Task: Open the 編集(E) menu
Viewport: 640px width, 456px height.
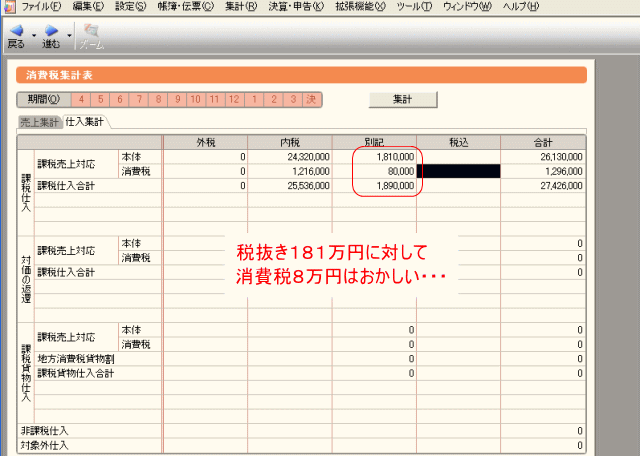Action: click(x=88, y=7)
